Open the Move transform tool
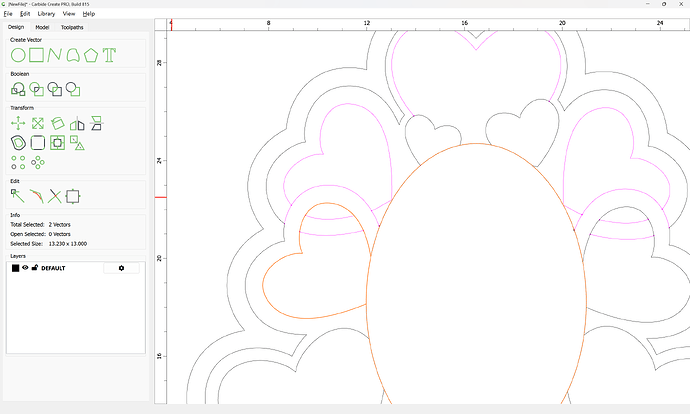Image resolution: width=690 pixels, height=414 pixels. pos(18,123)
